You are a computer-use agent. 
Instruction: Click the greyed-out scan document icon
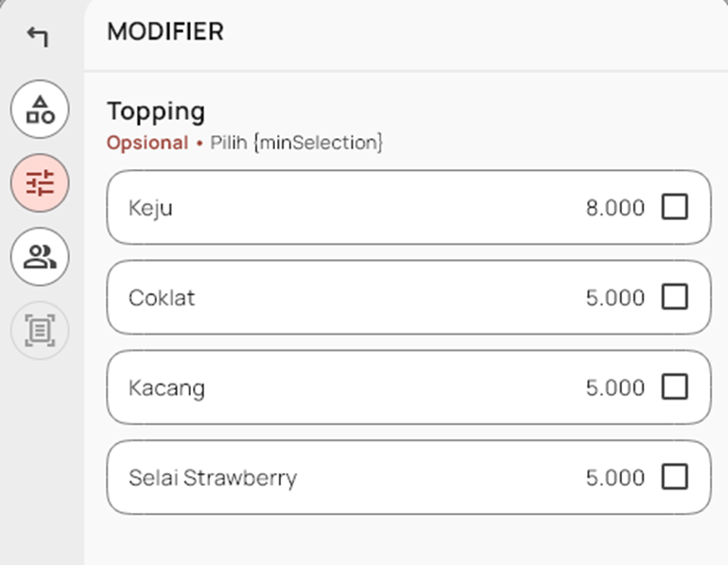[40, 329]
